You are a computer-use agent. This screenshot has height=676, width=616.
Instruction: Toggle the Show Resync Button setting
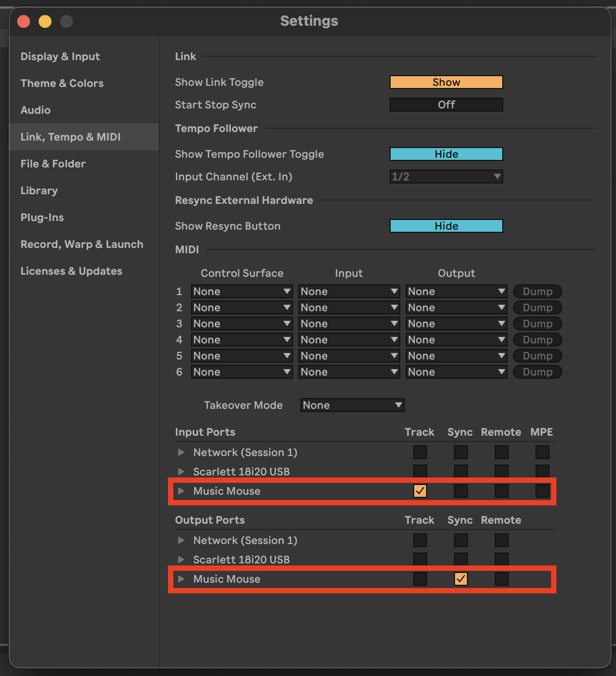(x=446, y=226)
